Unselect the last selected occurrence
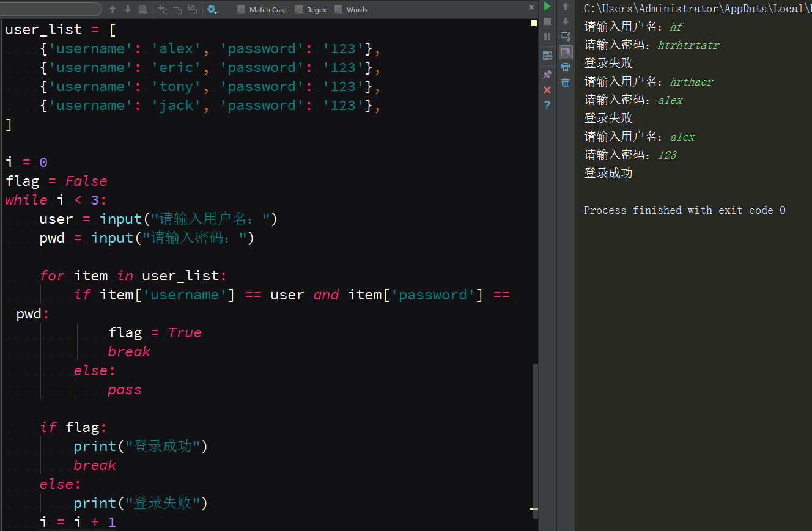The height and width of the screenshot is (531, 812). tap(177, 9)
